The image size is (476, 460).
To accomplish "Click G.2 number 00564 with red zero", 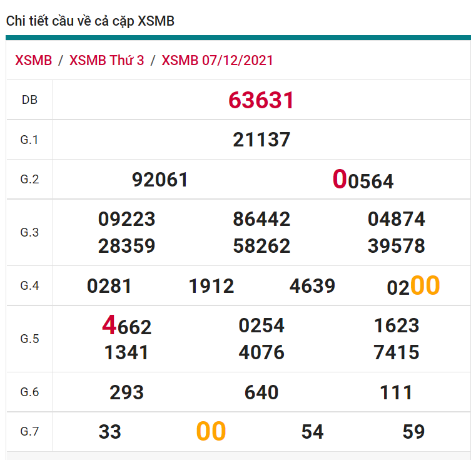I will (363, 180).
